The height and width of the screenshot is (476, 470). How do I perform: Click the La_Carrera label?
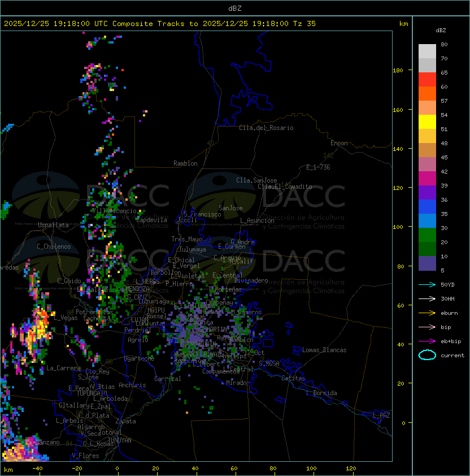pos(63,368)
